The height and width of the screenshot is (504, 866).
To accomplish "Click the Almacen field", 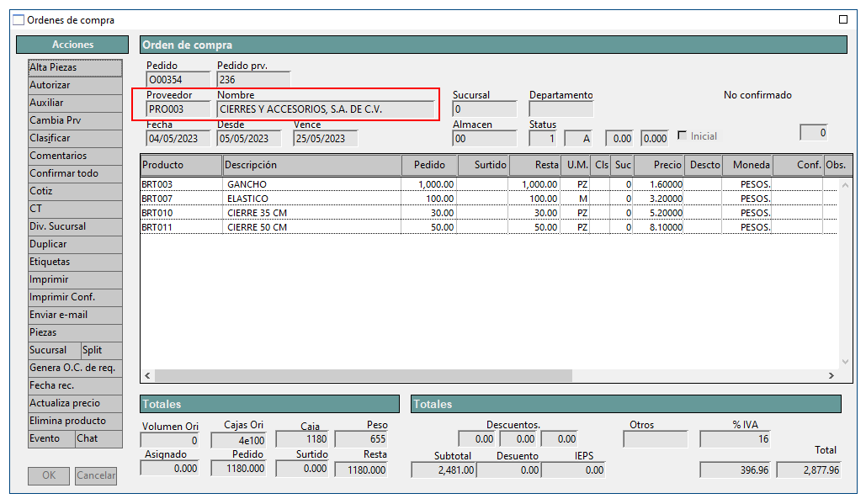I will tap(485, 139).
